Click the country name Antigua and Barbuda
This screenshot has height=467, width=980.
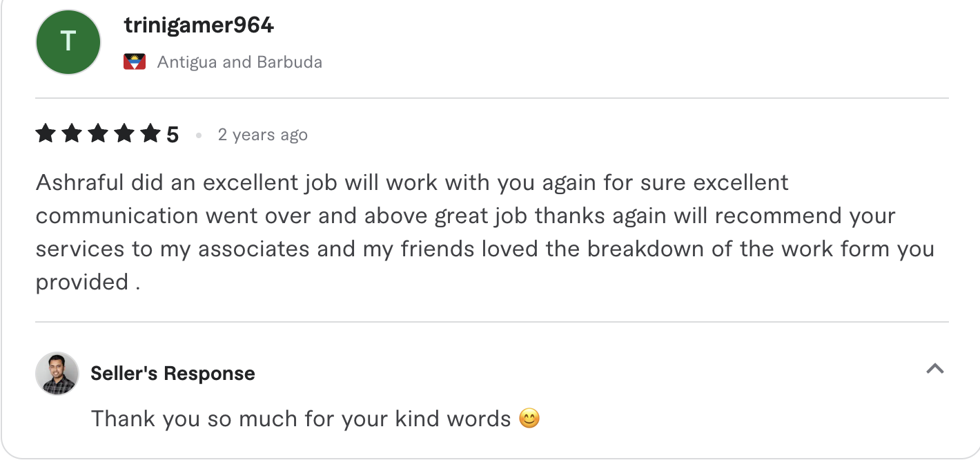point(239,61)
